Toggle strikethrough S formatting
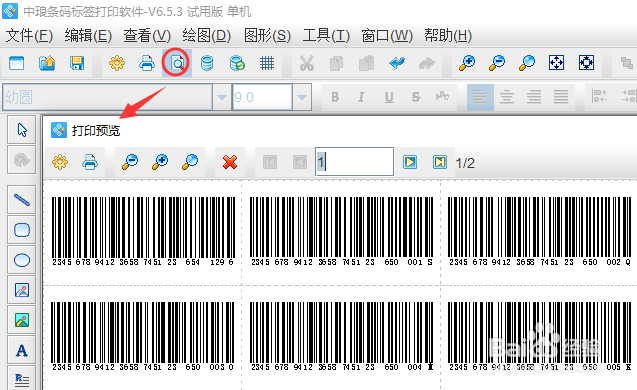This screenshot has width=637, height=390. [416, 97]
